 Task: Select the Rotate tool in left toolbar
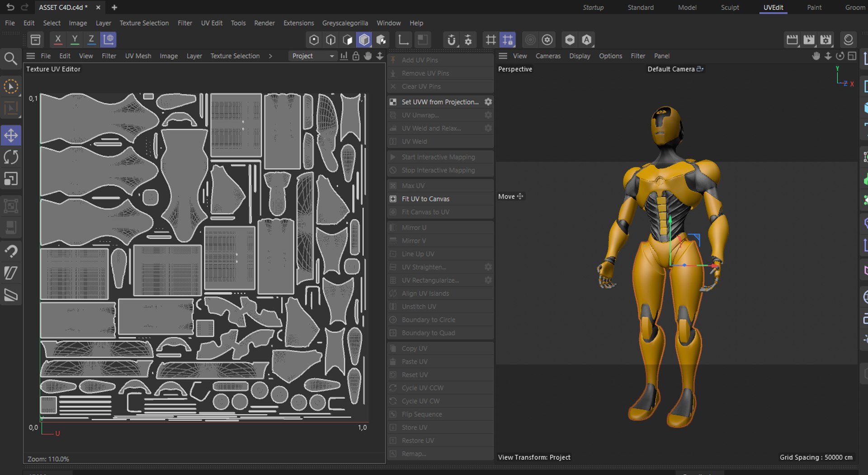click(x=11, y=157)
